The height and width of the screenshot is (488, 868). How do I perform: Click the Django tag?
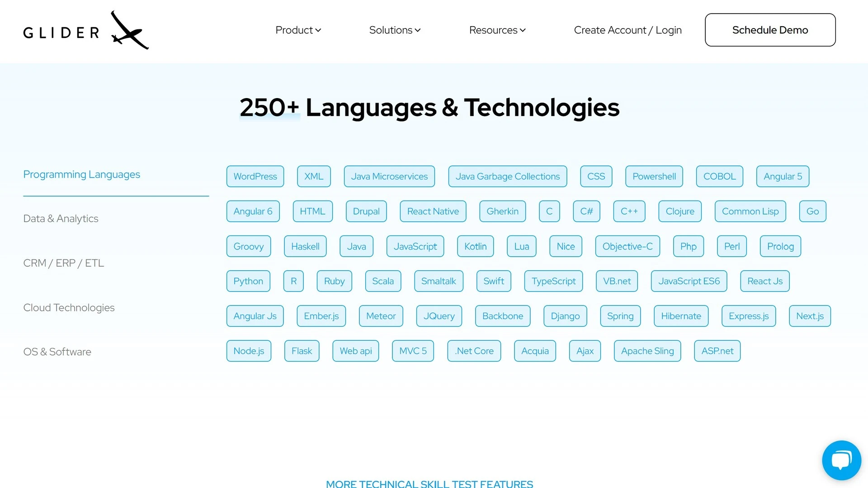(x=565, y=316)
